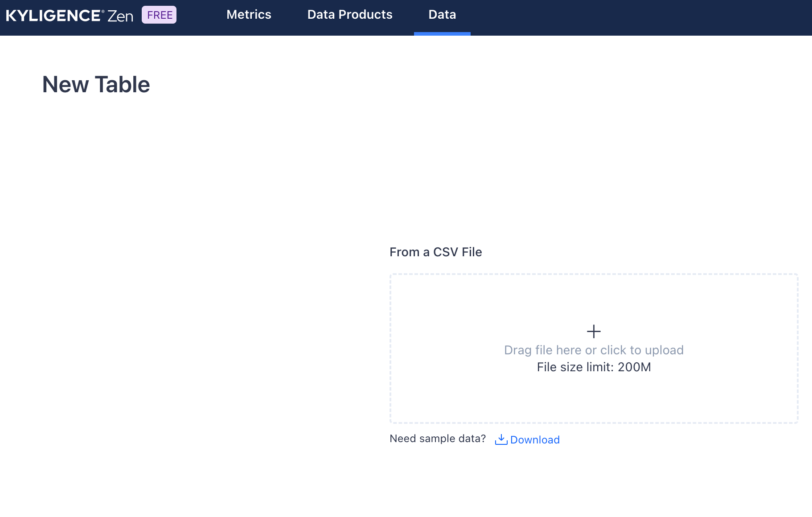
Task: Click 'Drag file here or click to upload'
Action: 594,350
